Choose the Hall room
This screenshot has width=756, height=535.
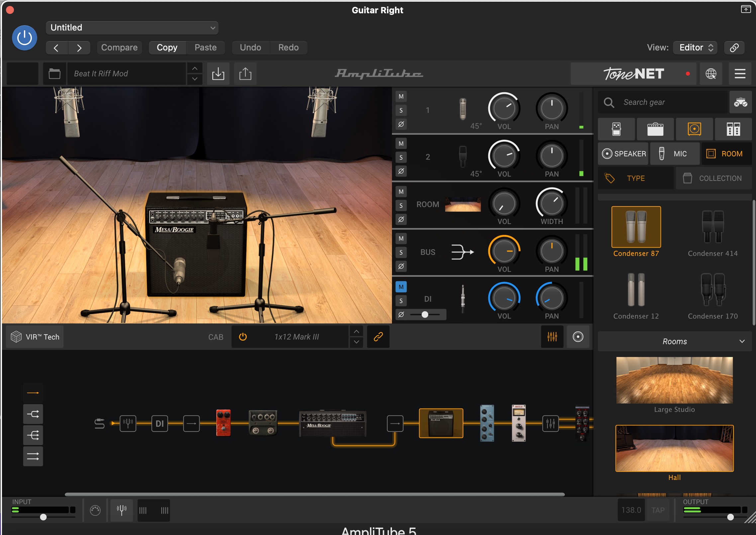674,449
